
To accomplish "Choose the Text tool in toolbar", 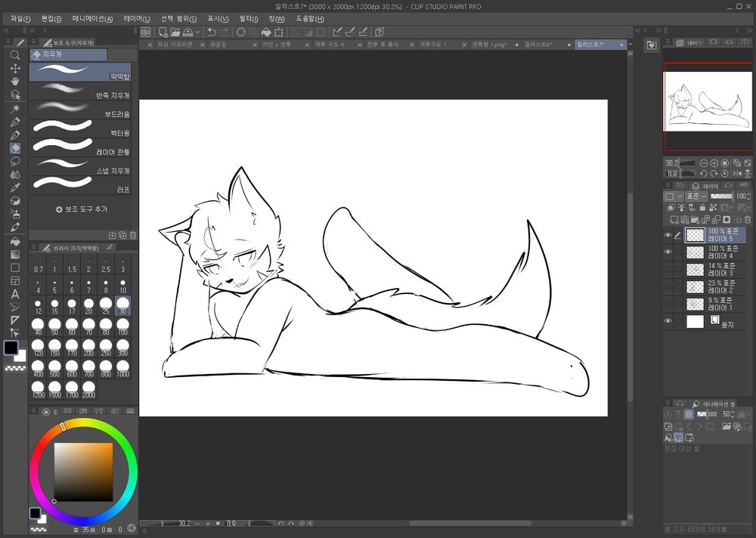I will click(15, 294).
